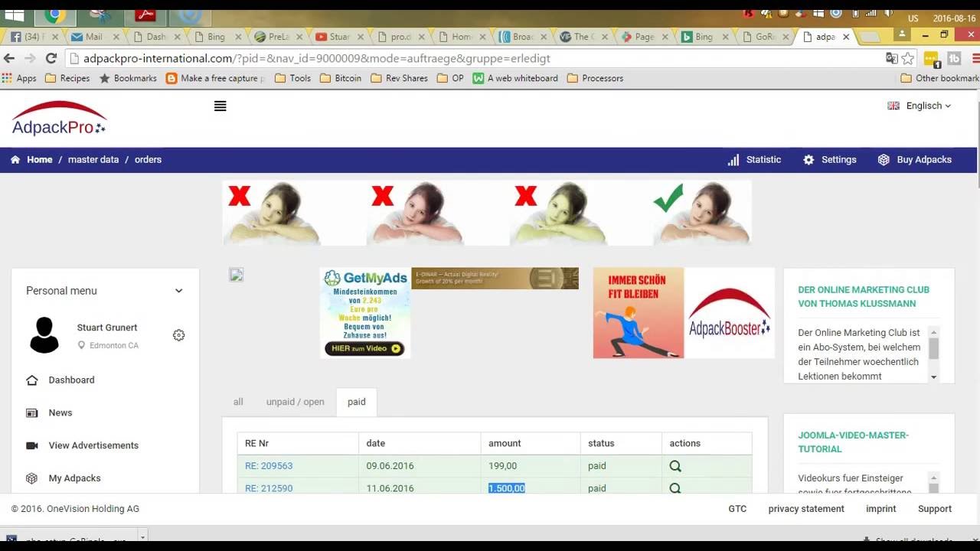Click the Dashboard home icon in sidebar
Viewport: 980px width, 551px height.
coord(32,380)
